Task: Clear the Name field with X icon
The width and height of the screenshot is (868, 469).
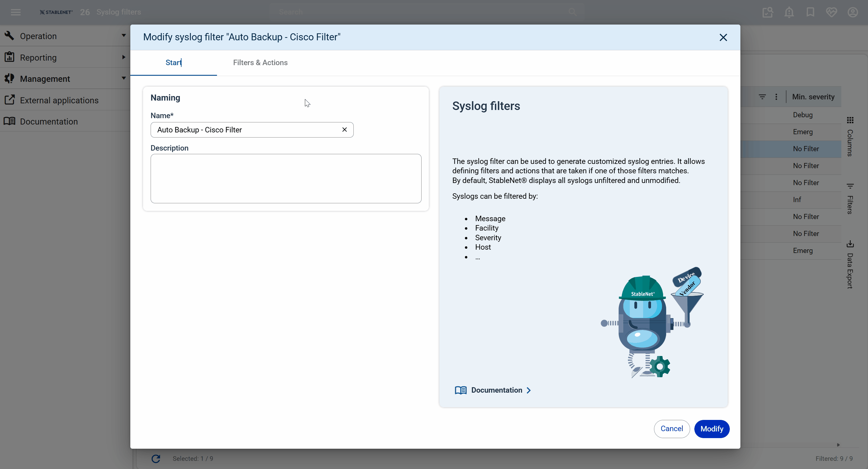Action: [x=344, y=130]
